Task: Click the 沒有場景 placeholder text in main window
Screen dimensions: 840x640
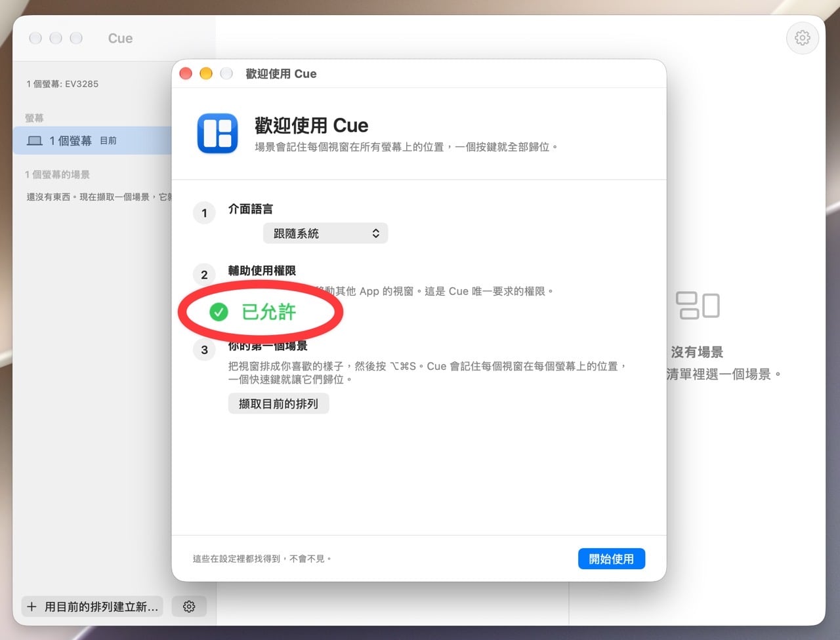Action: [x=697, y=352]
